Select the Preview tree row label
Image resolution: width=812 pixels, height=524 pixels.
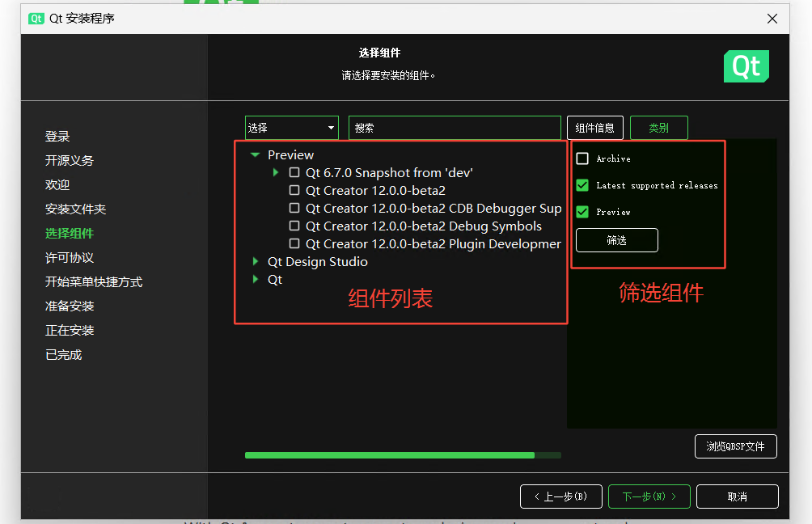(290, 154)
